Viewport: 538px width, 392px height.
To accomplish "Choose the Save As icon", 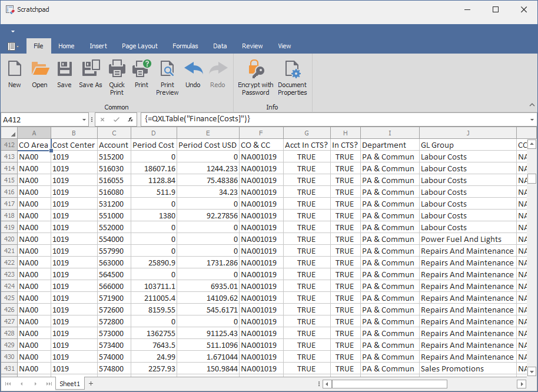I will point(91,74).
